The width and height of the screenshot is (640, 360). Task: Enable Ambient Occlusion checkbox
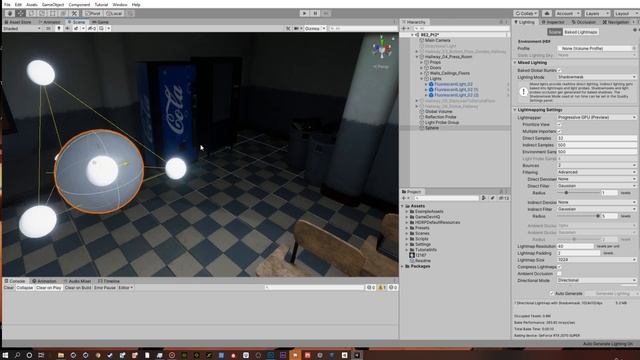coord(559,273)
